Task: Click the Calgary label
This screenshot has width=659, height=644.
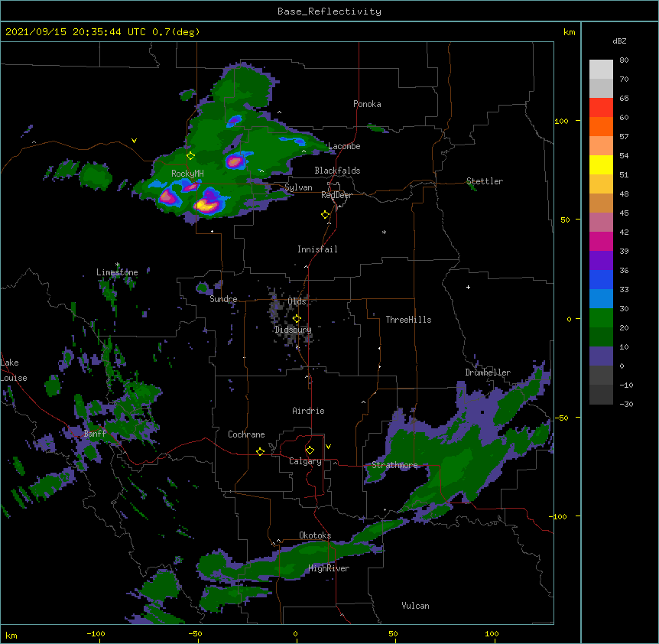Action: coord(306,461)
